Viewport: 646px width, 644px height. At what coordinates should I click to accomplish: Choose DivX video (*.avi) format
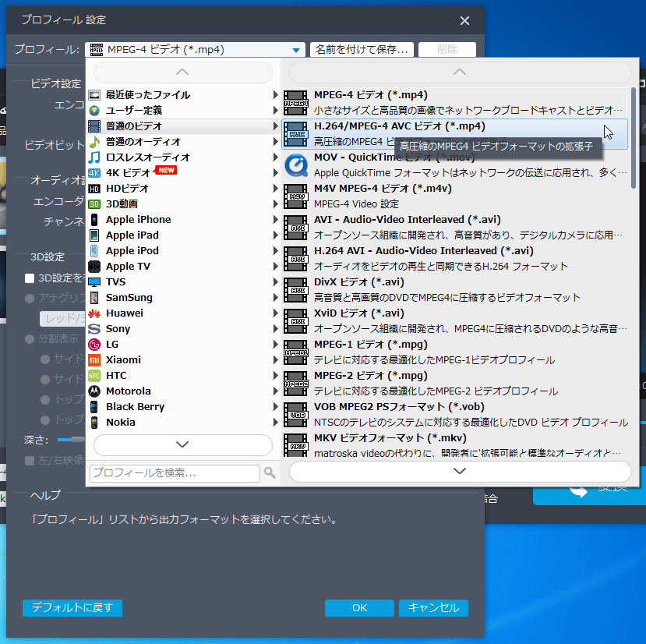tap(455, 290)
